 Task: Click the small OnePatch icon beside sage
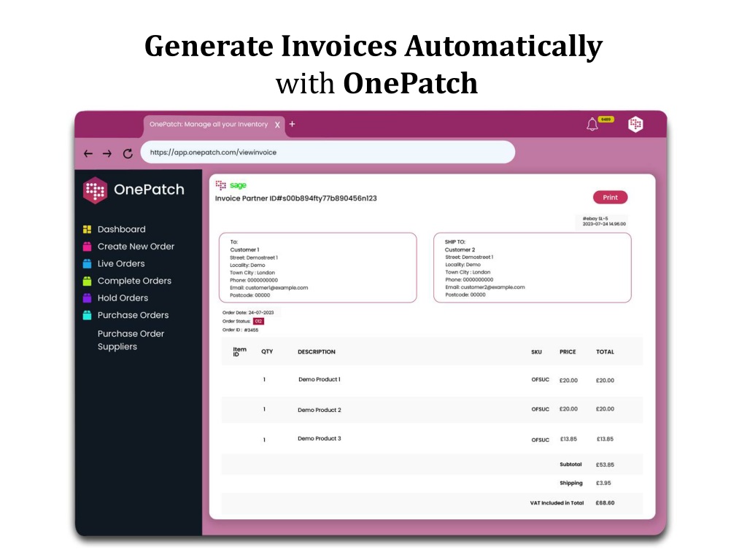coord(220,184)
